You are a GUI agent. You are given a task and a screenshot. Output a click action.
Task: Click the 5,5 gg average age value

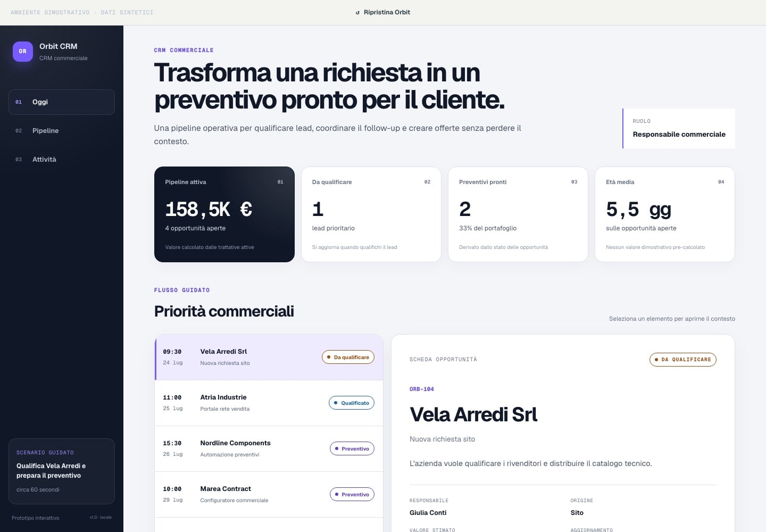coord(638,209)
